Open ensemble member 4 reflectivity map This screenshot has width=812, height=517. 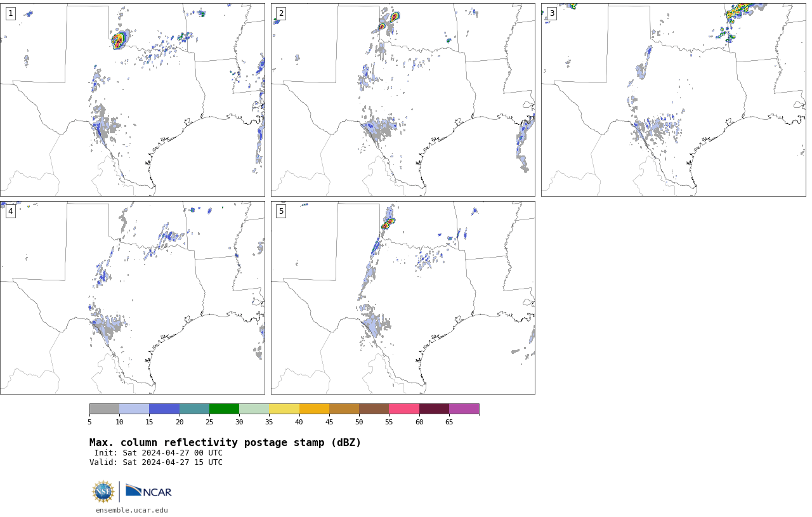point(133,298)
